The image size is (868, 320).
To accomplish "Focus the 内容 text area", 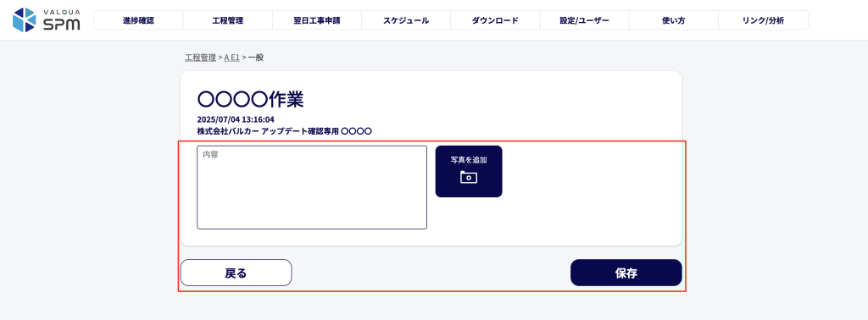I will tap(312, 187).
